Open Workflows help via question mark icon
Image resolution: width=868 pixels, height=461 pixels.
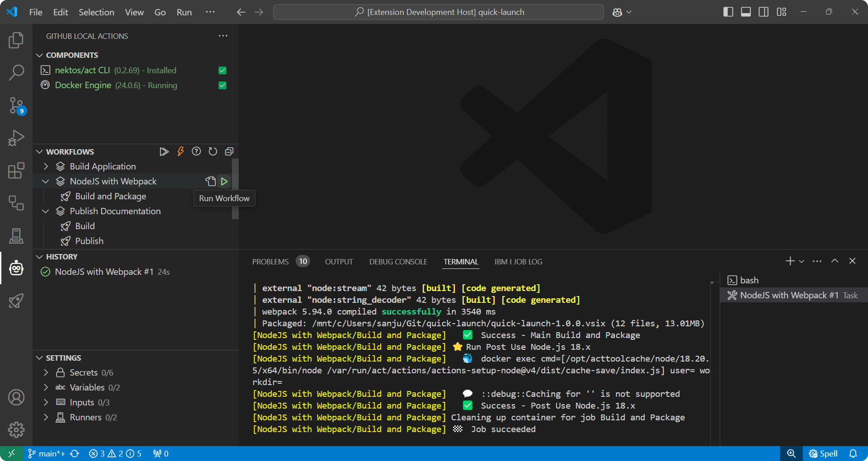pos(196,151)
